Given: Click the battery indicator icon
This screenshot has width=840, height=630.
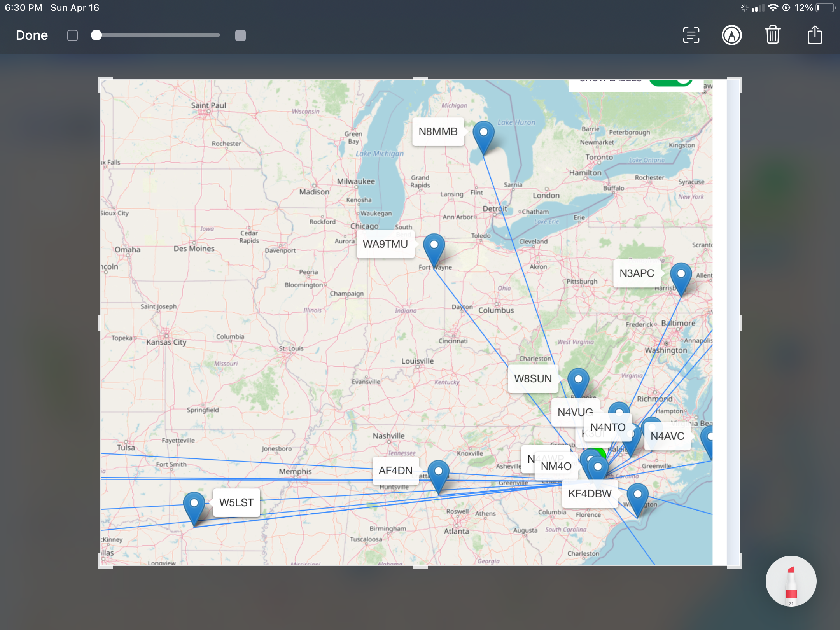Looking at the screenshot, I should coord(826,8).
